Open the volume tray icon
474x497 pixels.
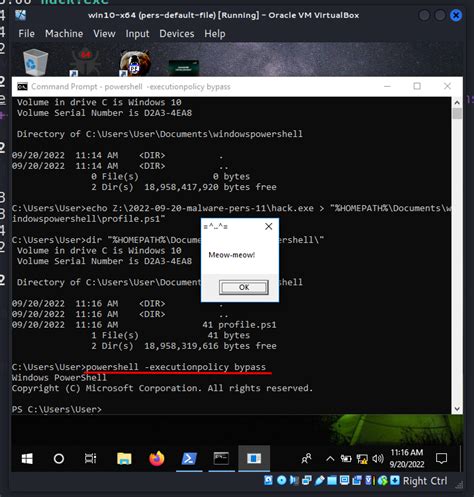[x=378, y=459]
